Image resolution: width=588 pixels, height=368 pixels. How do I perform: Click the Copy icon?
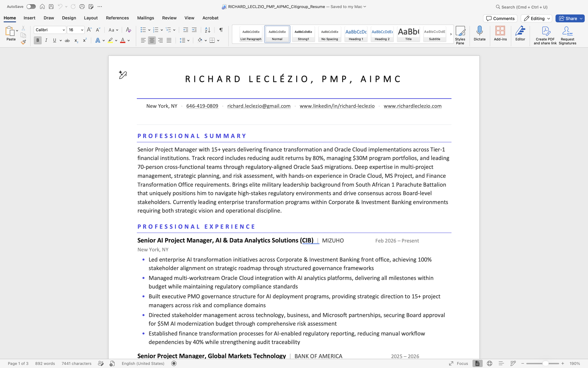(x=23, y=35)
